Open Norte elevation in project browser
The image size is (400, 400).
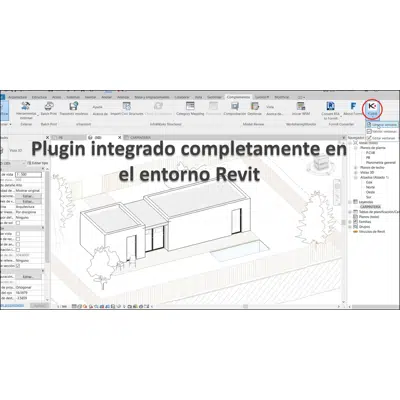pyautogui.click(x=370, y=187)
